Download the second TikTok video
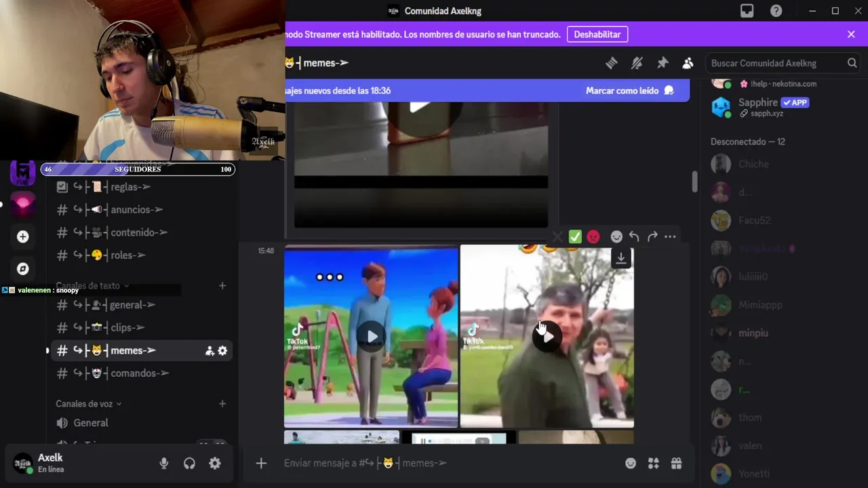The image size is (868, 488). coord(621,258)
